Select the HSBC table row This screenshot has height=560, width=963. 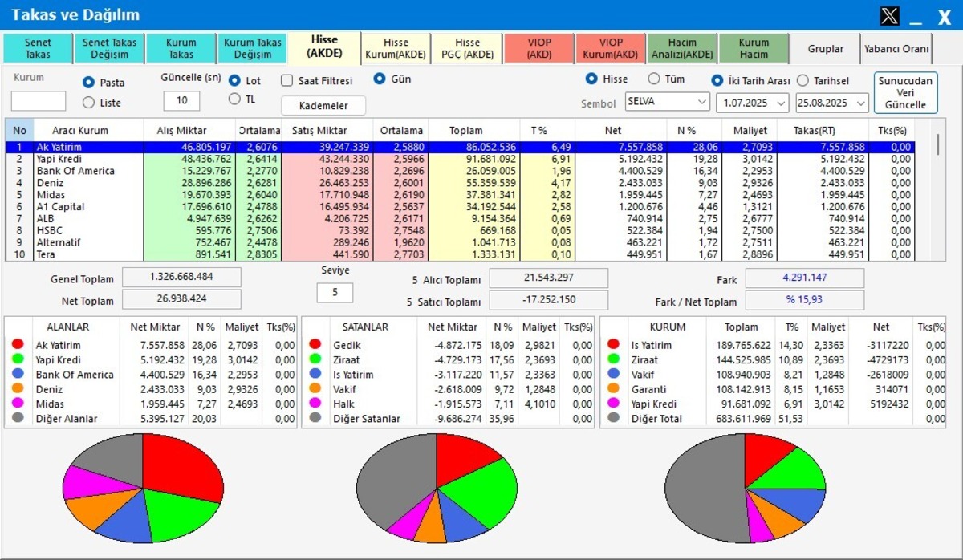coord(461,231)
